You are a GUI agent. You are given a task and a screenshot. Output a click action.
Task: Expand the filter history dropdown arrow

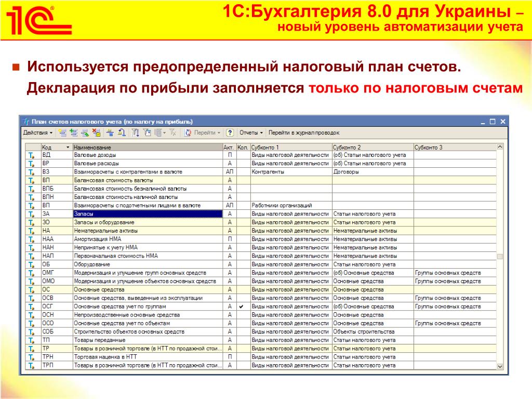click(x=165, y=132)
